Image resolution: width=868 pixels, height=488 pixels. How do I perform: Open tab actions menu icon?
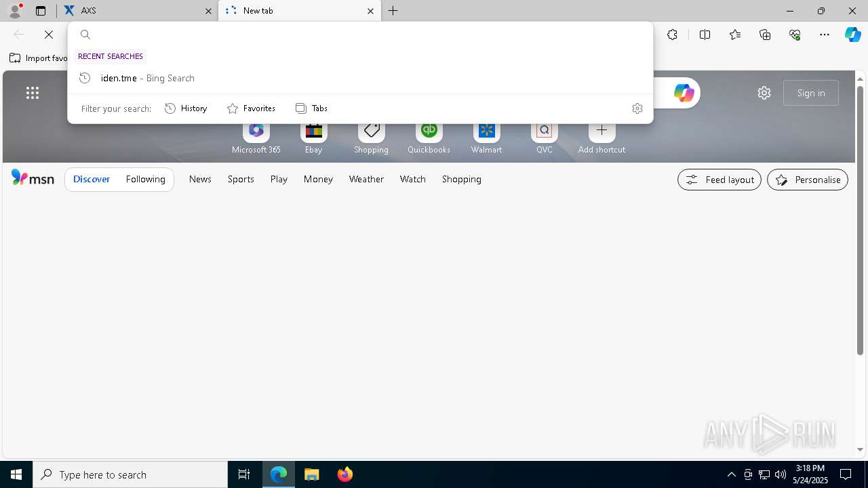[41, 11]
